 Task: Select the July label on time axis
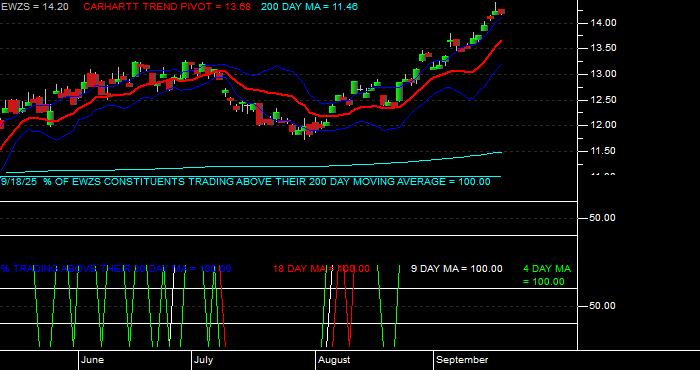pyautogui.click(x=204, y=360)
